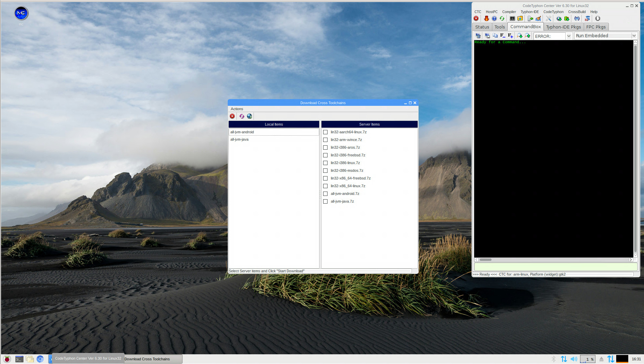Viewport: 644px width, 364px height.
Task: Click the terminal icon in CTC toolbar
Action: click(512, 19)
